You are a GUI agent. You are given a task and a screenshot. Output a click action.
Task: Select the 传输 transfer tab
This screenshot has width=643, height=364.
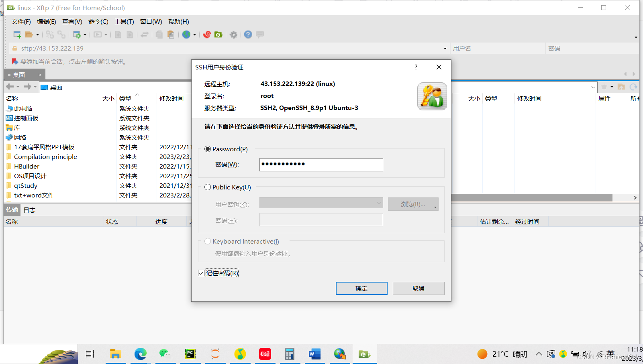click(12, 209)
